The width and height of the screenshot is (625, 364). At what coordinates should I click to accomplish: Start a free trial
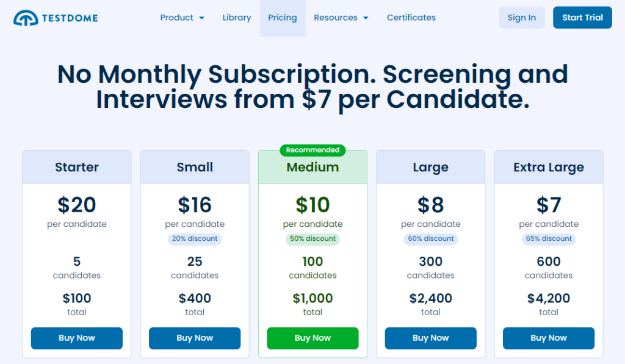[x=582, y=18]
